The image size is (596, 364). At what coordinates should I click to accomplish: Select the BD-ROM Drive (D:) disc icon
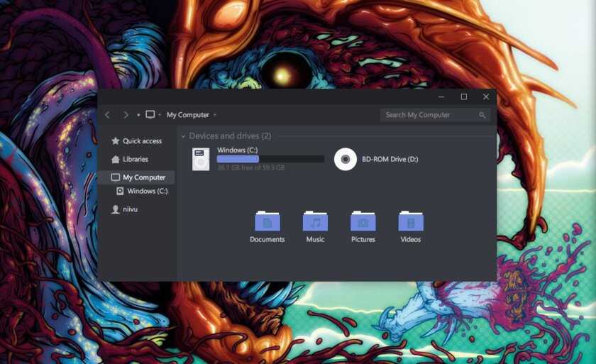tap(345, 159)
